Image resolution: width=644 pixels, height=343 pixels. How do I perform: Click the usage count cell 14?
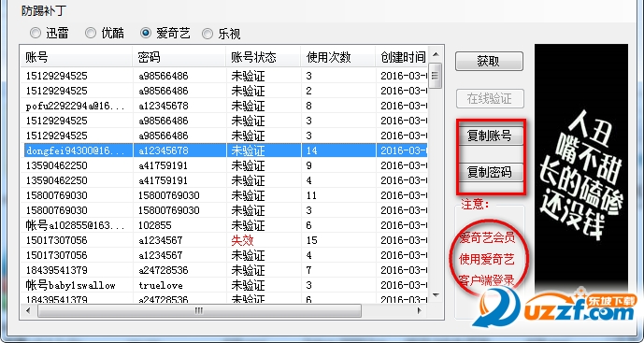click(312, 150)
